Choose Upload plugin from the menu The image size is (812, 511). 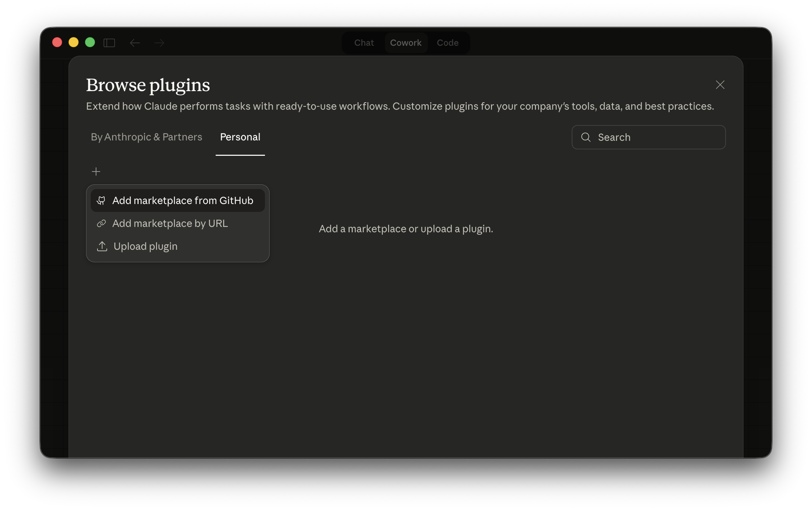(x=145, y=246)
